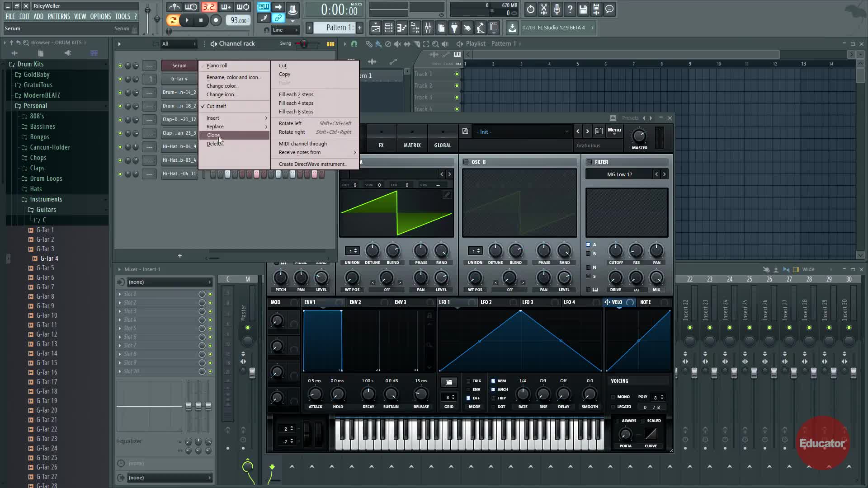Click the Serum Menu button

[x=614, y=130]
